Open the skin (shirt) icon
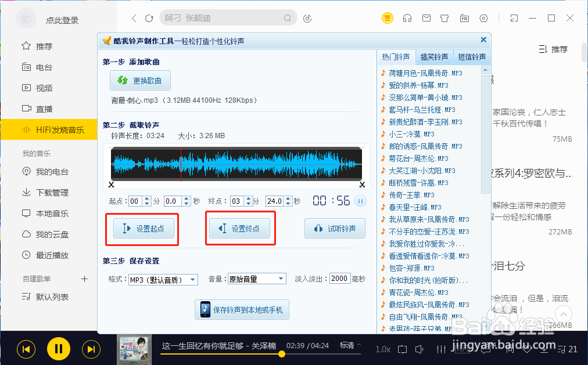This screenshot has height=365, width=588. pos(444,18)
